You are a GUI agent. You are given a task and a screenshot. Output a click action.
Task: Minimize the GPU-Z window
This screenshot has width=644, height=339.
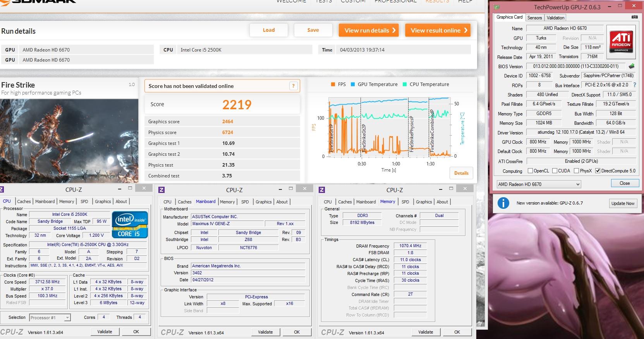point(610,7)
